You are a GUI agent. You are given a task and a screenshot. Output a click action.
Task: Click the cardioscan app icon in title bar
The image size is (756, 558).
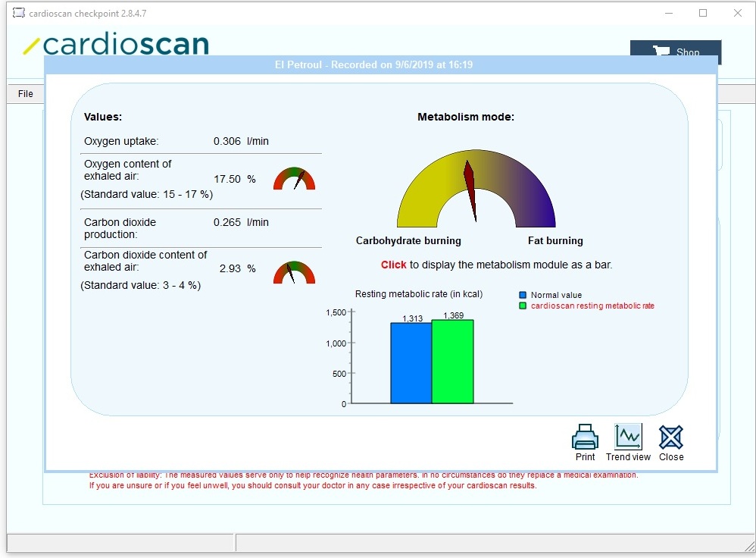tap(18, 13)
